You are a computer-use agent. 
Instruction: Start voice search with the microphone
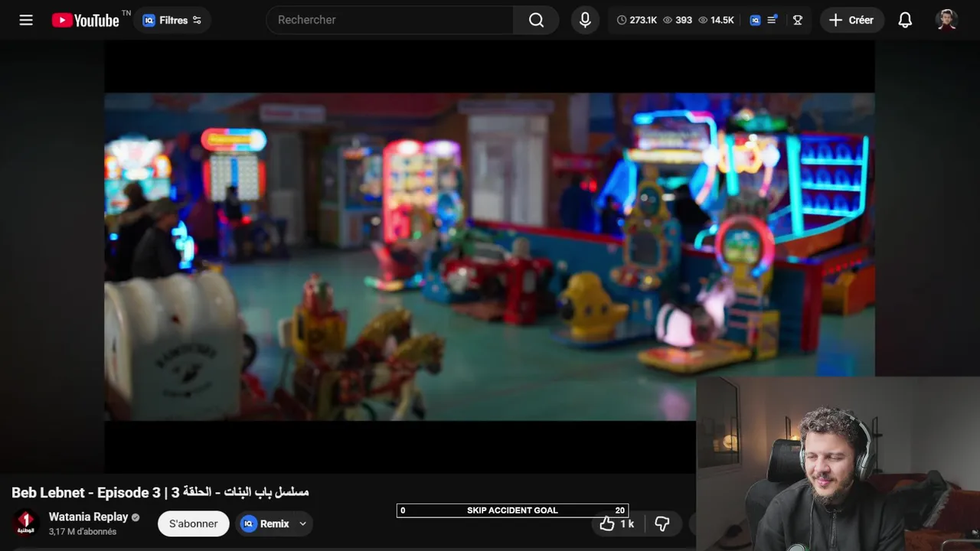pyautogui.click(x=585, y=20)
